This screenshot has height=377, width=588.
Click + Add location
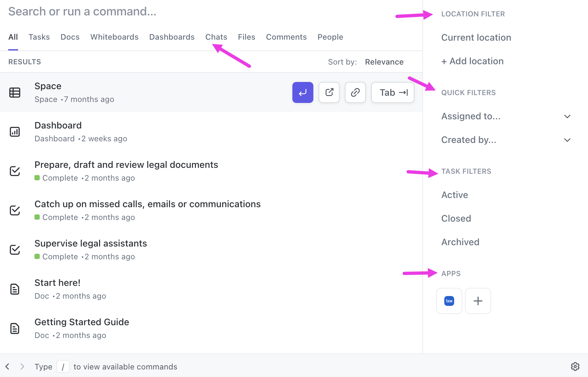[472, 61]
